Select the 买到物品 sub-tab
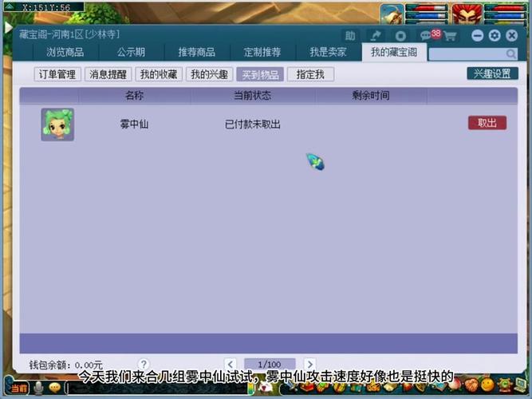The width and height of the screenshot is (532, 399). (x=260, y=74)
